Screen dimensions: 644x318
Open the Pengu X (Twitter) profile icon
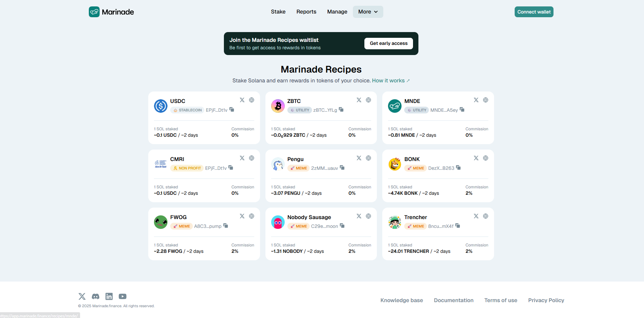pyautogui.click(x=359, y=158)
